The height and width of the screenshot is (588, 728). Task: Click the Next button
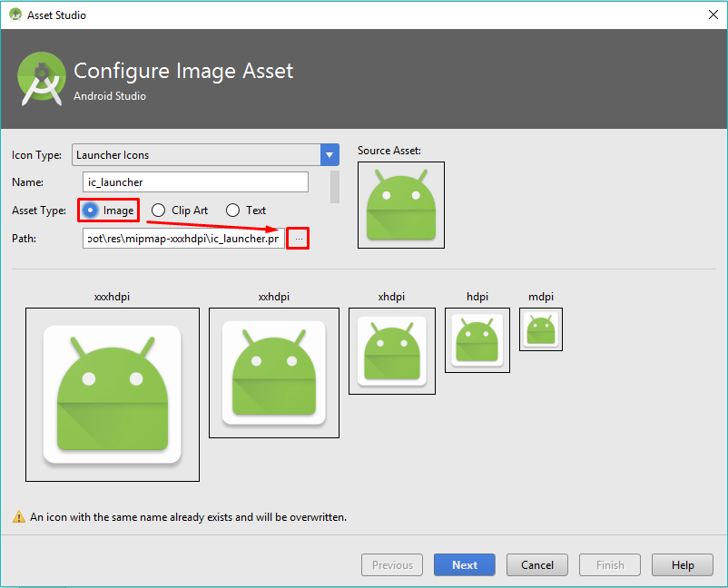click(464, 564)
